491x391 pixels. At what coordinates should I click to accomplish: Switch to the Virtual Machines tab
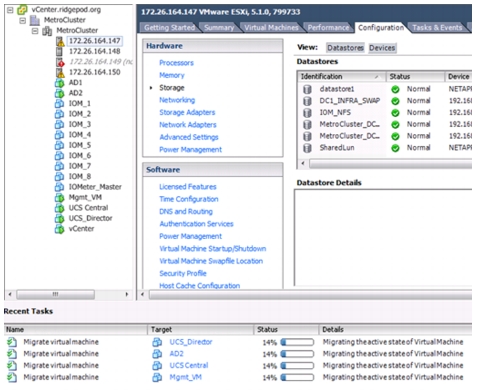(x=271, y=28)
